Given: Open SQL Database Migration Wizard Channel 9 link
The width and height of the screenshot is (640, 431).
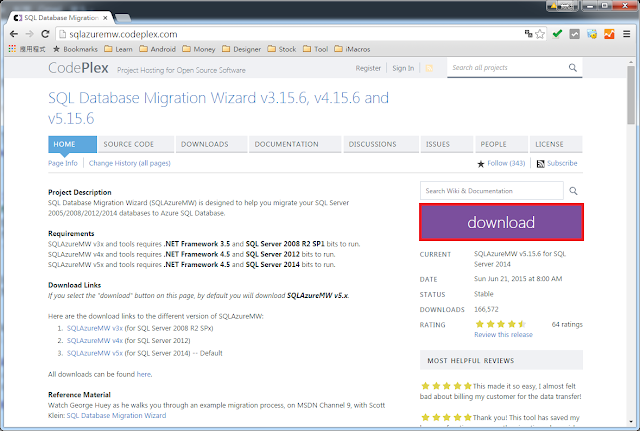Looking at the screenshot, I should tap(116, 415).
